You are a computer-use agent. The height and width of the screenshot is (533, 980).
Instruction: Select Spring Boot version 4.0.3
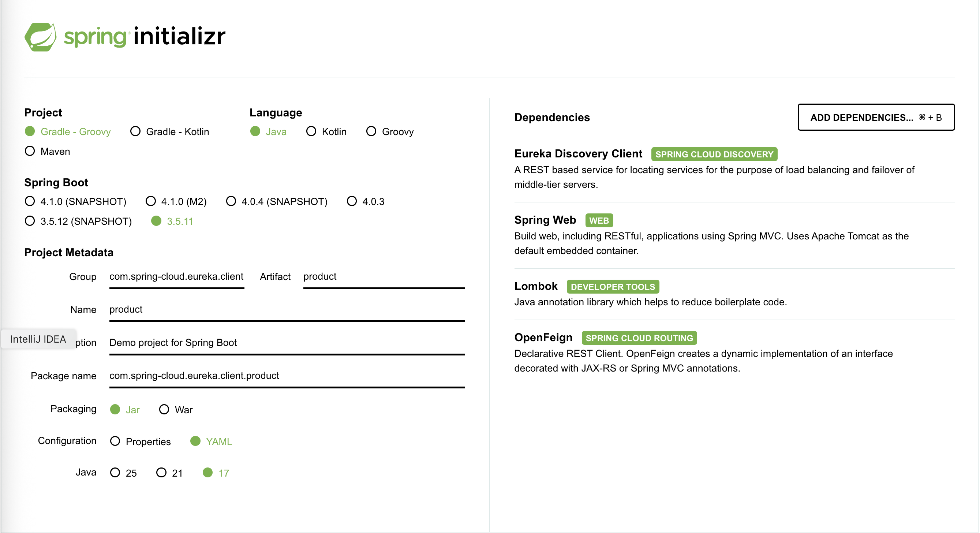pyautogui.click(x=366, y=201)
